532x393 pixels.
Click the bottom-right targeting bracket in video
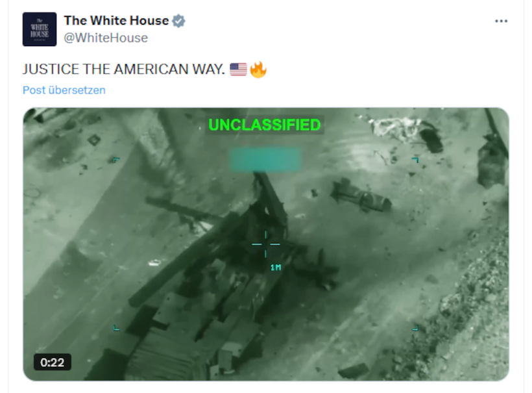coord(415,328)
